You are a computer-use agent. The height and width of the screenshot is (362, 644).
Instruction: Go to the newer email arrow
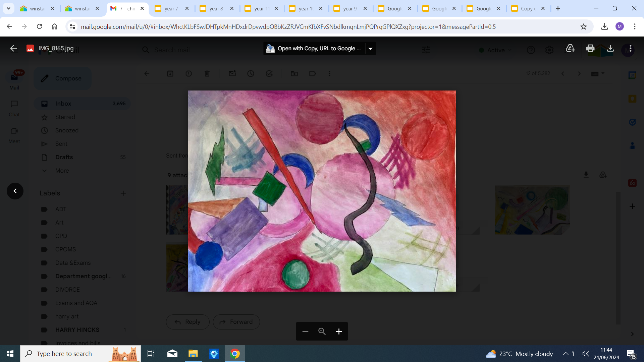[563, 73]
